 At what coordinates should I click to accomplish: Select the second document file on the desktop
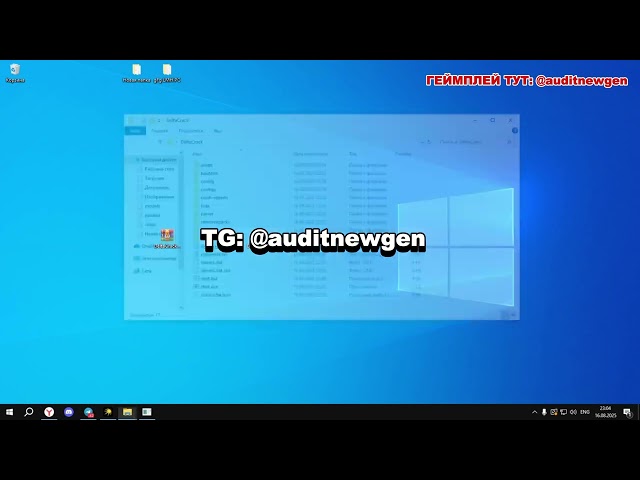[167, 73]
